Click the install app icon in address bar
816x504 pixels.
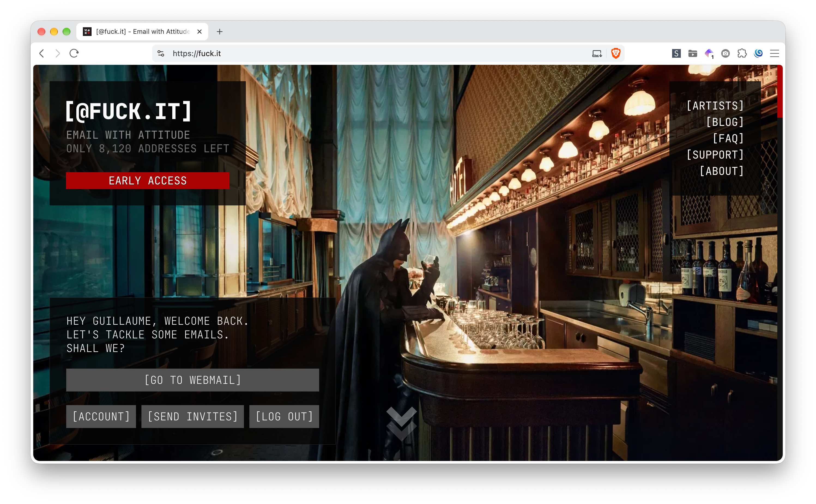pos(597,53)
